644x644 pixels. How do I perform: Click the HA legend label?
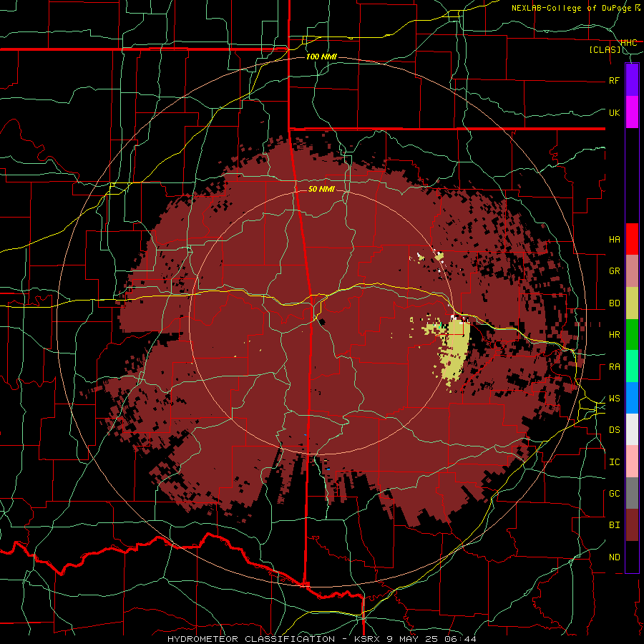(614, 240)
